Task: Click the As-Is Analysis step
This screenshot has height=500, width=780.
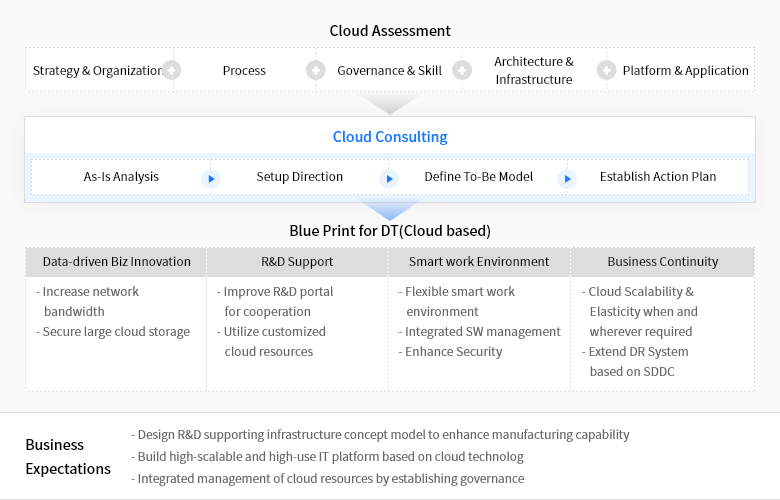Action: 121,177
